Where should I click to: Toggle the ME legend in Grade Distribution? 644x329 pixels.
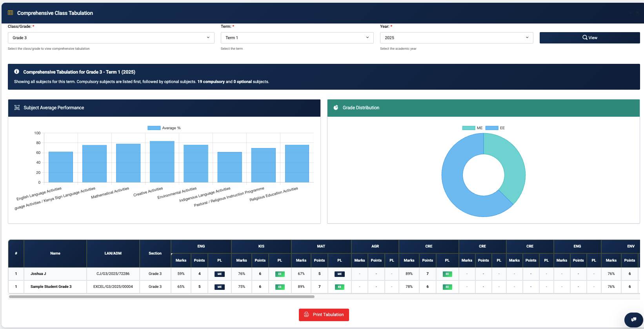click(472, 128)
